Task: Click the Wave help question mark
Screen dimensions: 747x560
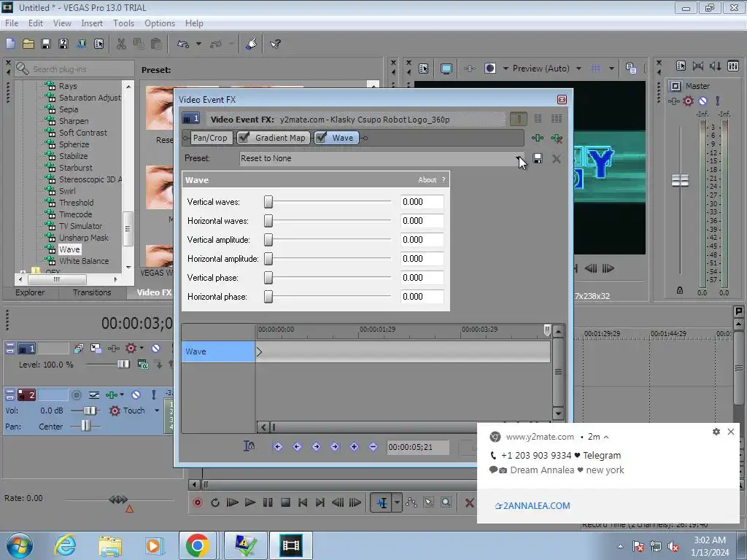Action: tap(444, 179)
